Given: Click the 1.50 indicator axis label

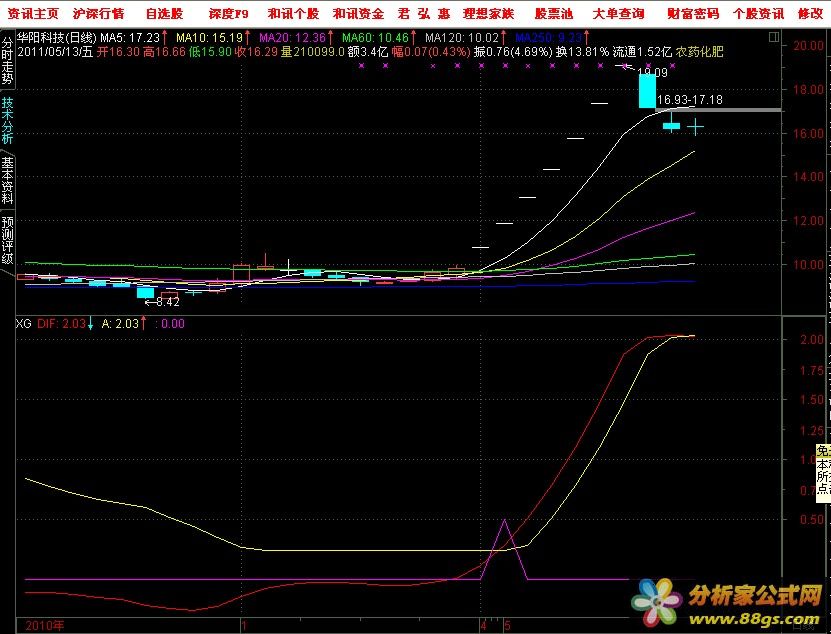Looking at the screenshot, I should [812, 400].
